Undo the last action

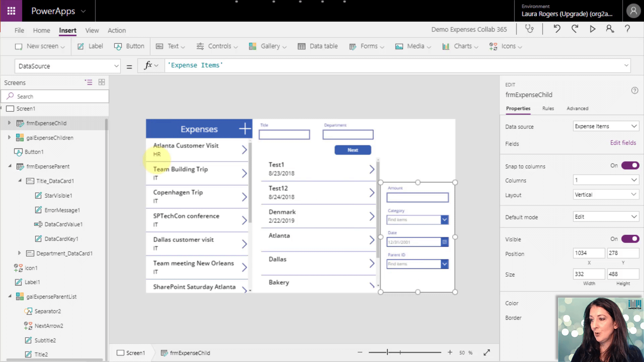(557, 29)
